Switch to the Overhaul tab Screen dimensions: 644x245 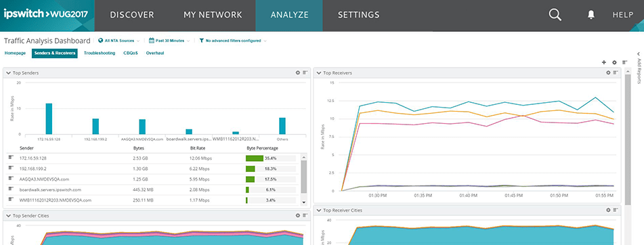point(155,53)
